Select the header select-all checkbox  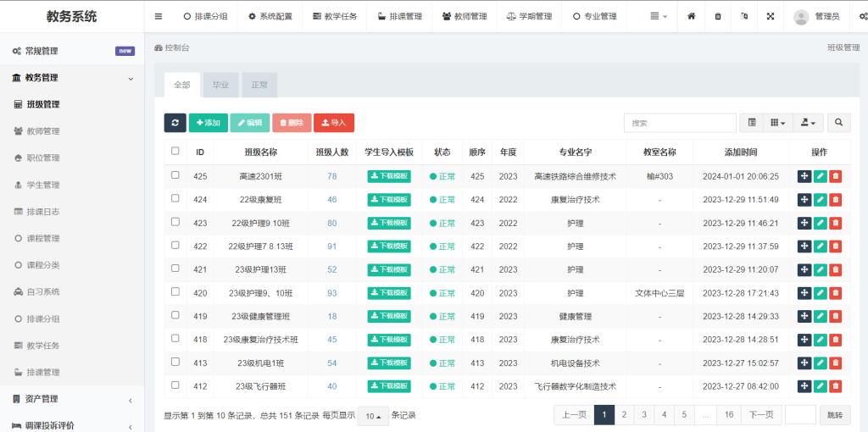click(x=175, y=151)
